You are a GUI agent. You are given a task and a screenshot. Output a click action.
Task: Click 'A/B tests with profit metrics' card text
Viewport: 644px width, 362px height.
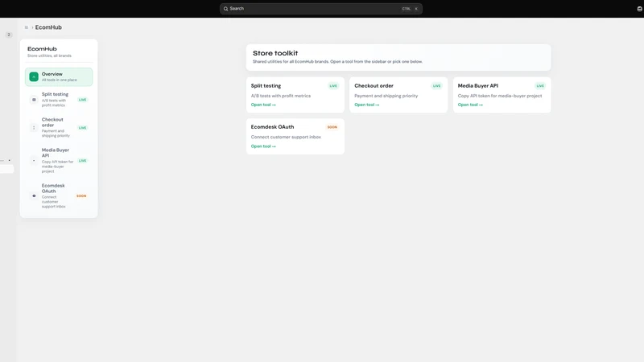(x=281, y=96)
